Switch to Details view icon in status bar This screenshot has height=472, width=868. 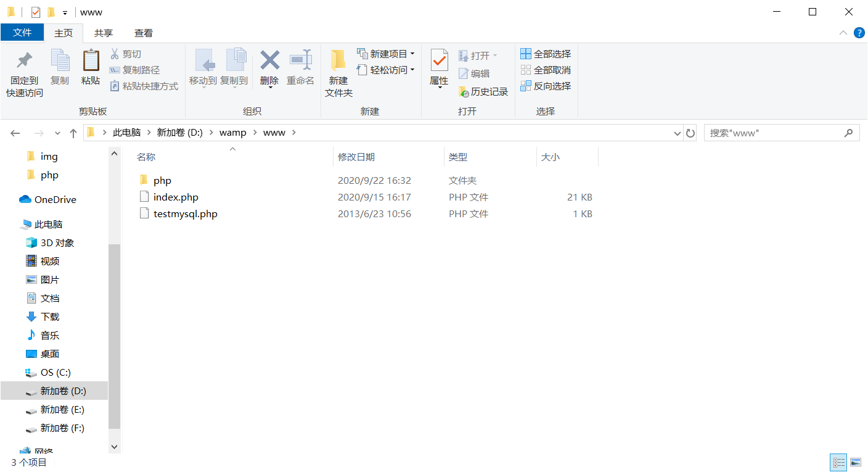point(838,462)
